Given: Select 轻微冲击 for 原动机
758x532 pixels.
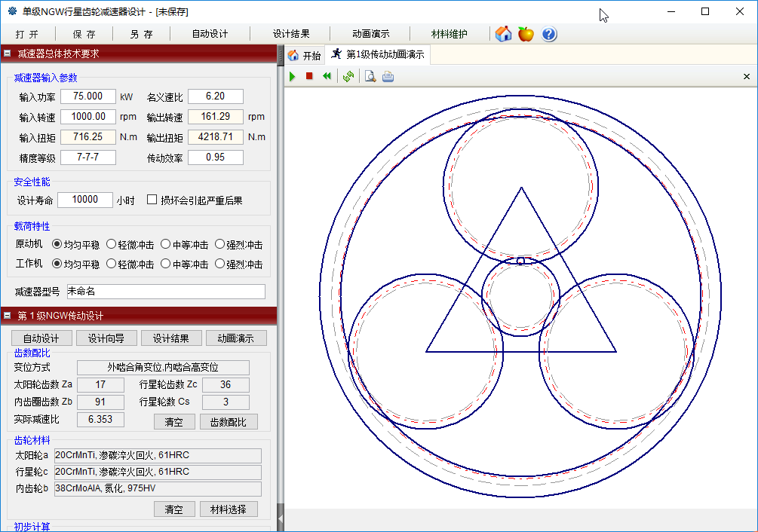Looking at the screenshot, I should tap(112, 244).
